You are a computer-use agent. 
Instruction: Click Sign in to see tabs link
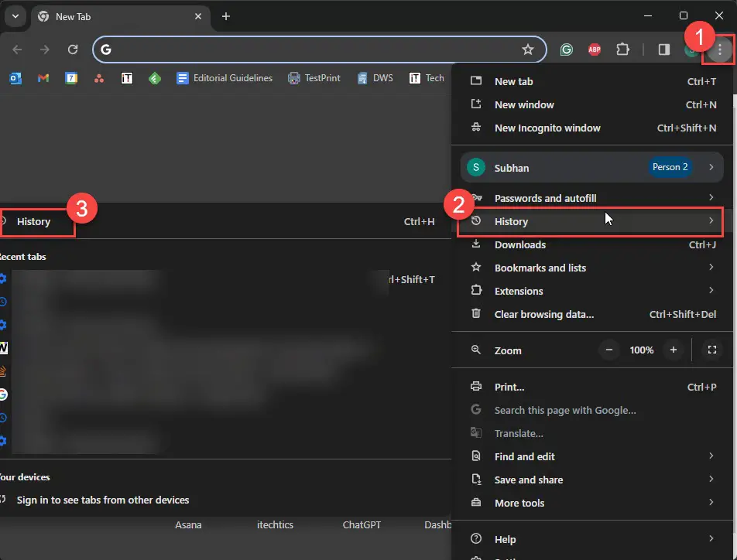coord(104,500)
